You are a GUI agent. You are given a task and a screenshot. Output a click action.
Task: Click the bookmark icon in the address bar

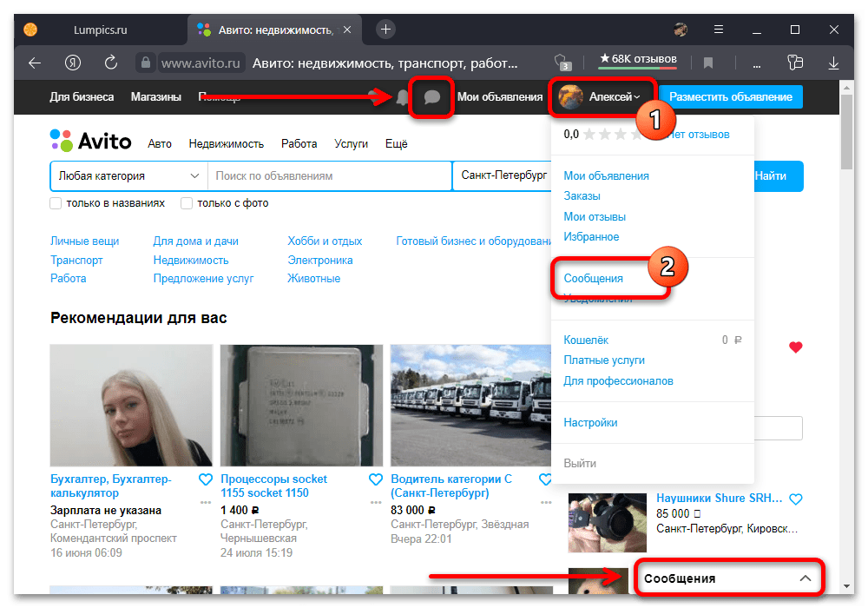(708, 63)
